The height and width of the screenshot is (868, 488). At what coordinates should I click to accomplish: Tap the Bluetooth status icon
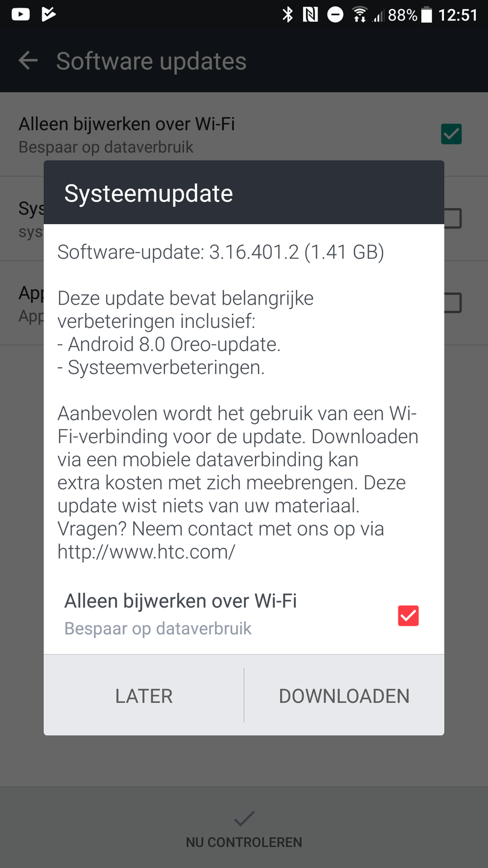point(287,15)
